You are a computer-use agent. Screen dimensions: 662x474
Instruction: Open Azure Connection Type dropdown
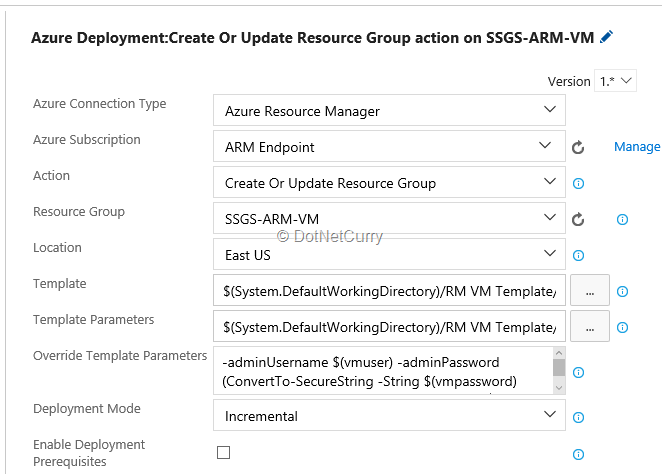point(389,110)
